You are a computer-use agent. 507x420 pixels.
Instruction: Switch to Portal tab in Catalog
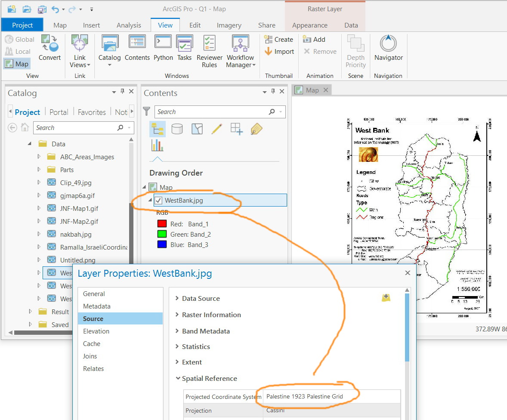(59, 112)
